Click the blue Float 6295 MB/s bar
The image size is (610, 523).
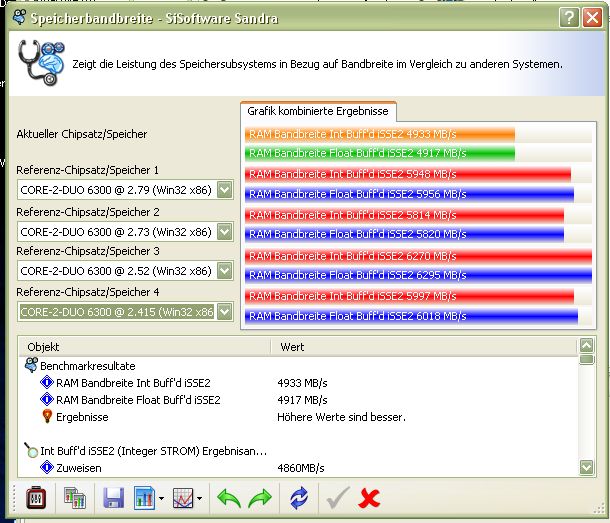[x=418, y=275]
